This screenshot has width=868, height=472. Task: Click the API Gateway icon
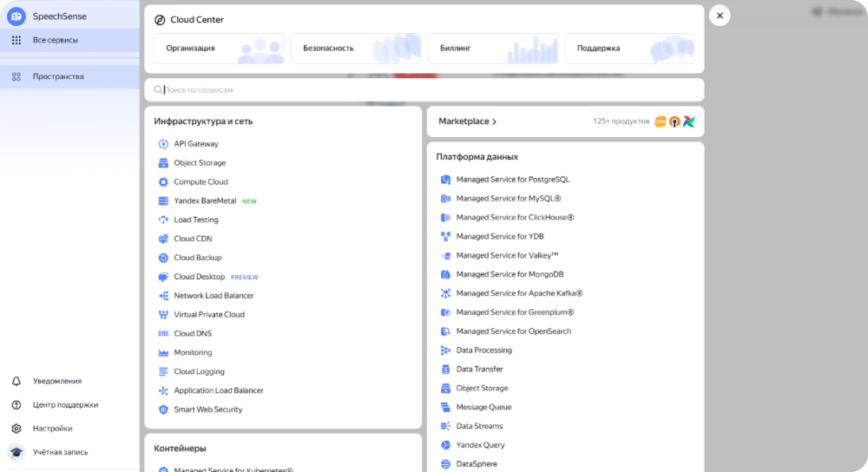[163, 144]
